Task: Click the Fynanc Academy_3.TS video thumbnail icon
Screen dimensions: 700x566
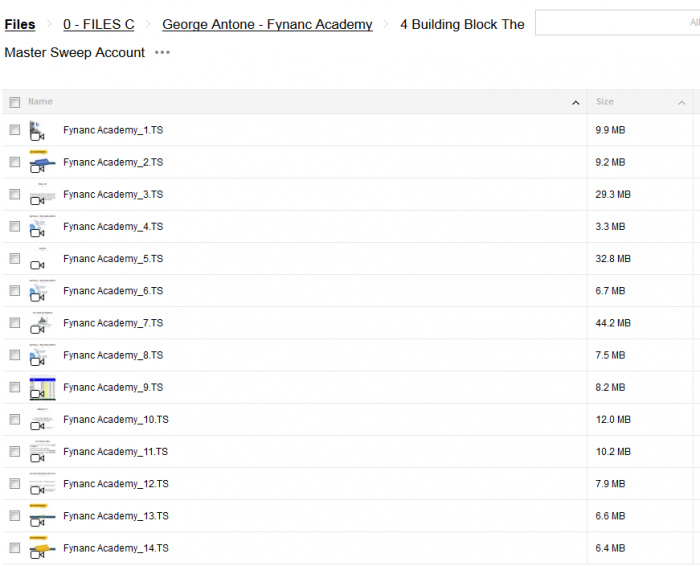Action: point(42,194)
